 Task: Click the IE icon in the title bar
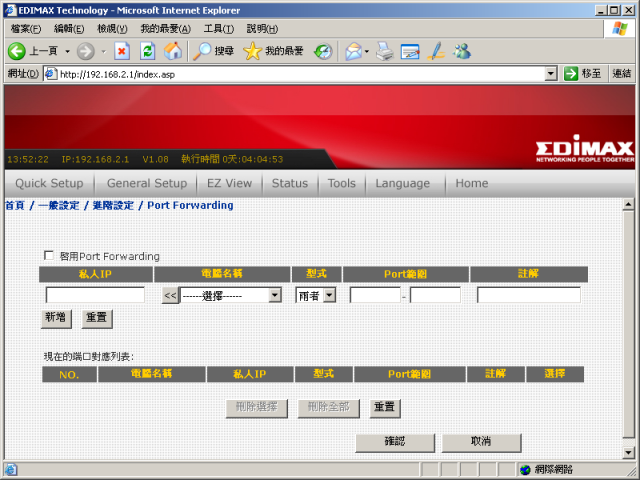[10, 10]
